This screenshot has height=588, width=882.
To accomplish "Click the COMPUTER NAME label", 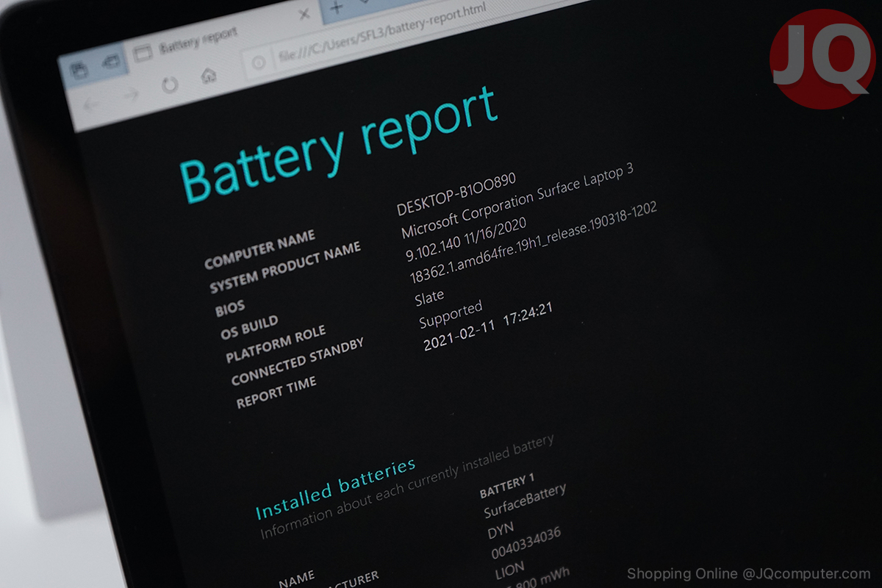I will (260, 249).
